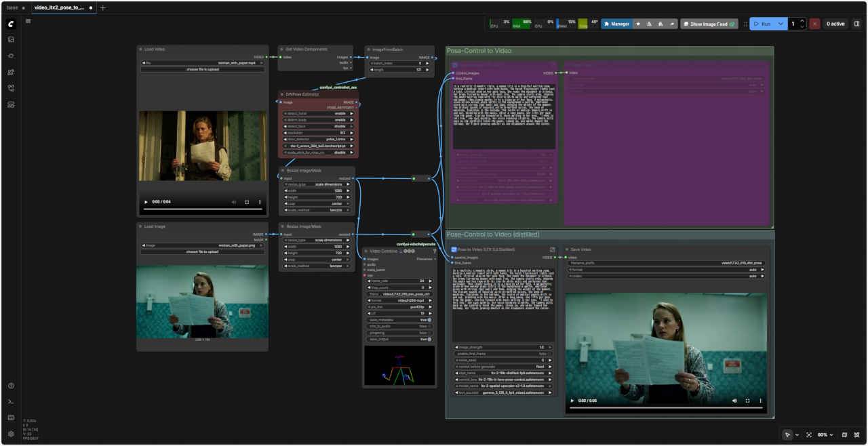The width and height of the screenshot is (868, 446).
Task: Click the fit view icon in bottom toolbar
Action: 808,434
